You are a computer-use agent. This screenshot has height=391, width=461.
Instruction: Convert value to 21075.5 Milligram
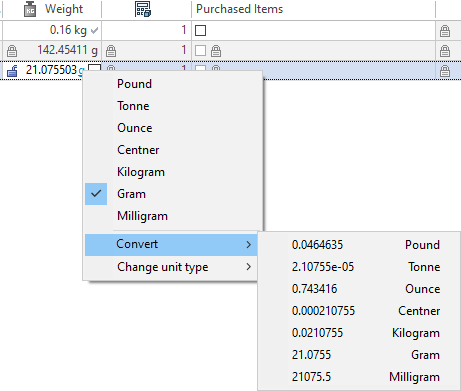tap(359, 377)
